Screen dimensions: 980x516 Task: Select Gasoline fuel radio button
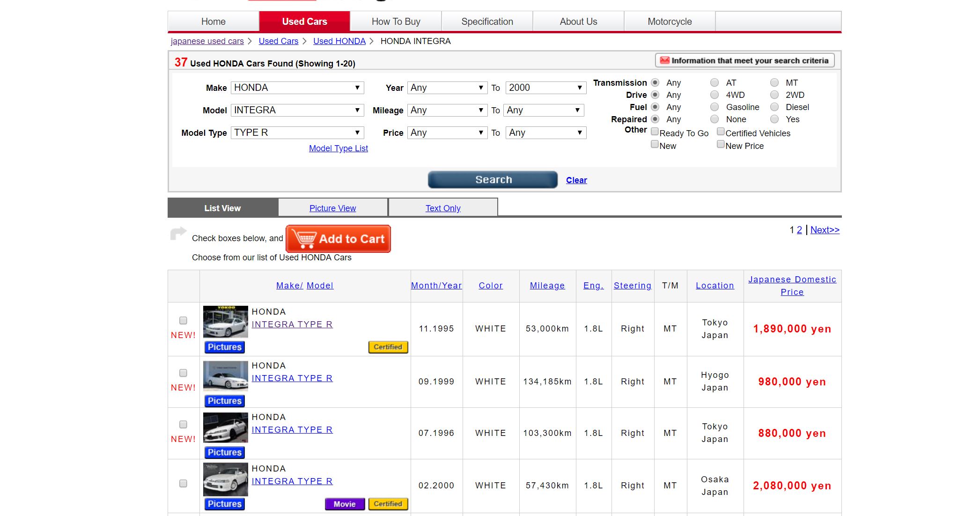tap(715, 107)
